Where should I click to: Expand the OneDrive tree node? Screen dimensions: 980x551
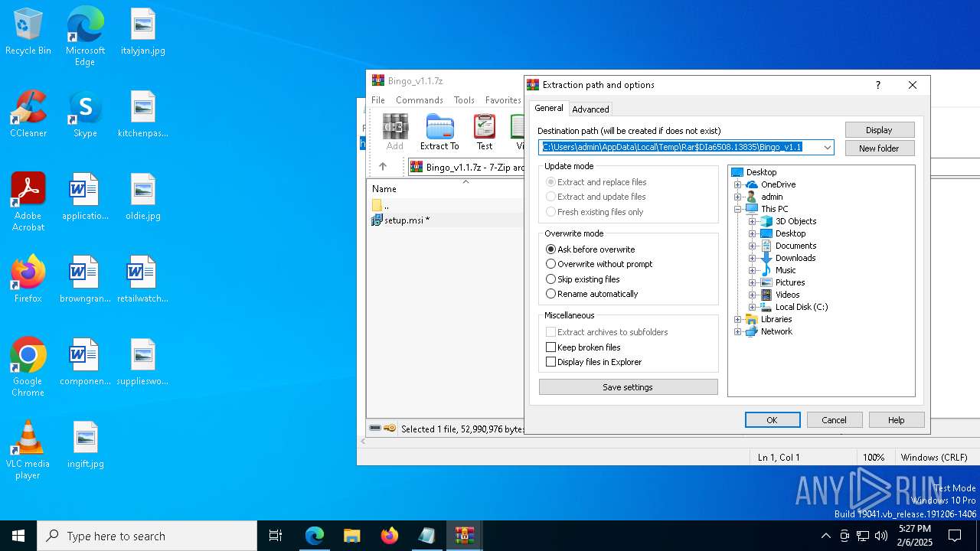click(x=737, y=184)
